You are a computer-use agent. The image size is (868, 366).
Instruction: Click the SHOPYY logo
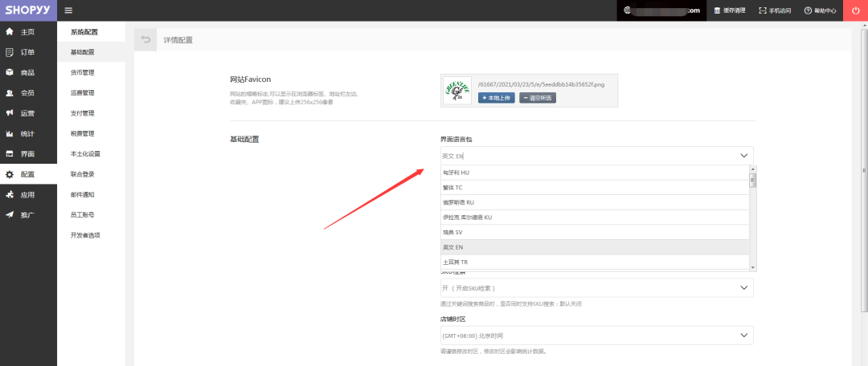pyautogui.click(x=28, y=10)
